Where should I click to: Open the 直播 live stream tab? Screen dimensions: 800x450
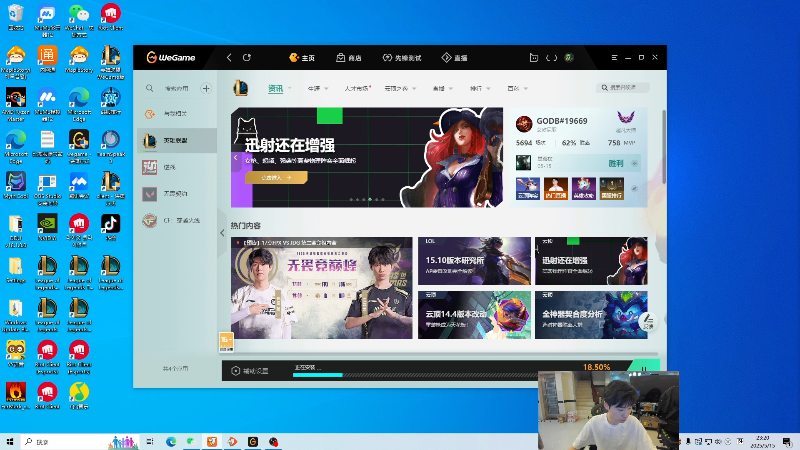click(455, 58)
